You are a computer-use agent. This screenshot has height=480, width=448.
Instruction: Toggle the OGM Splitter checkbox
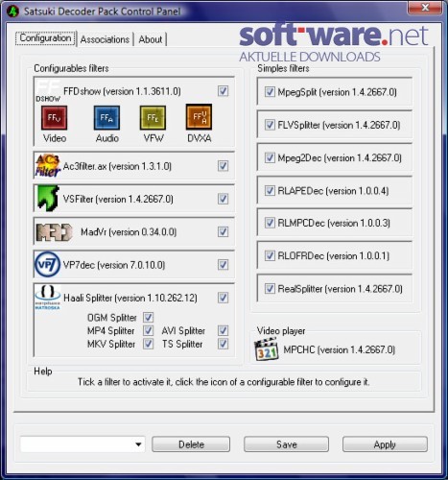148,318
